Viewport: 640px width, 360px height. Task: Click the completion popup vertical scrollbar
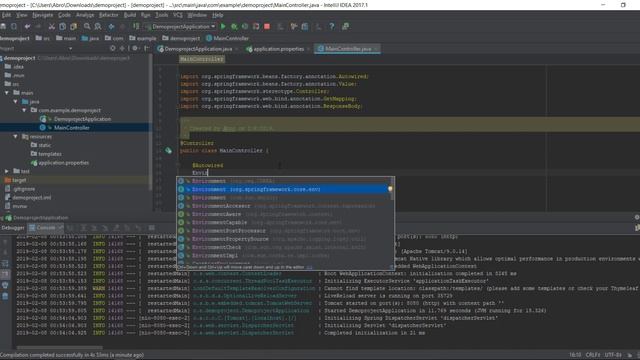393,189
